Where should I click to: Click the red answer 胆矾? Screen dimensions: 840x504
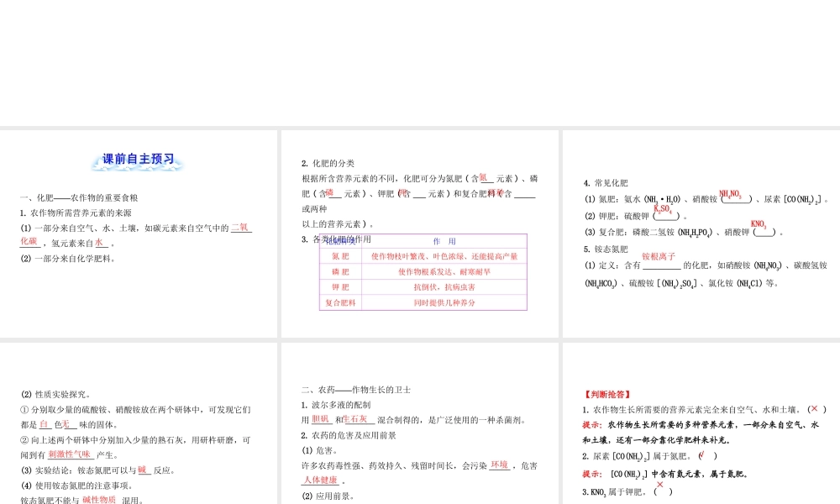click(x=320, y=419)
